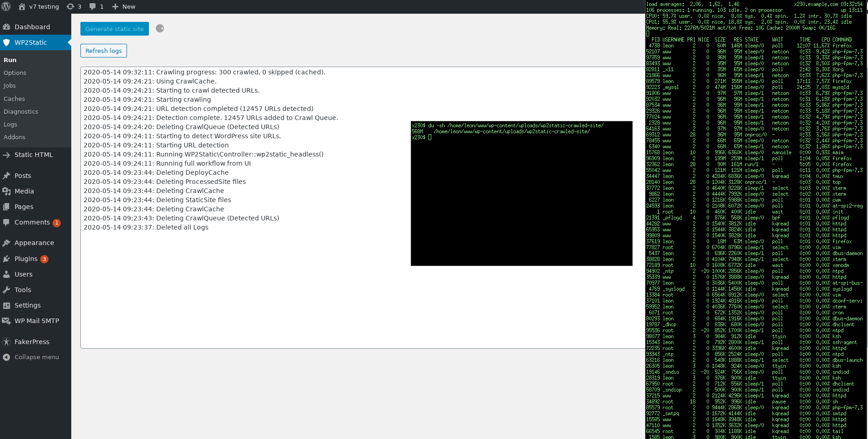Open Media via its sidebar icon
This screenshot has height=439, width=868.
pos(6,191)
